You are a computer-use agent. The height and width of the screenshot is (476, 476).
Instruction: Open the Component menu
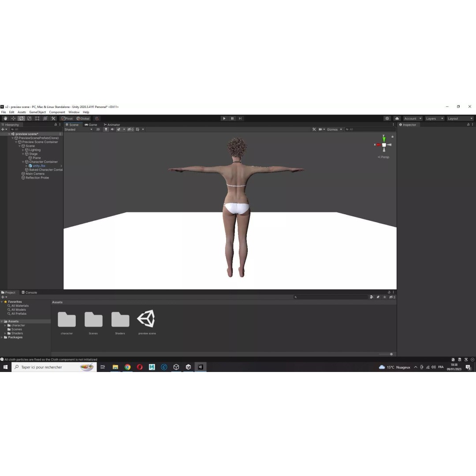[x=57, y=112]
